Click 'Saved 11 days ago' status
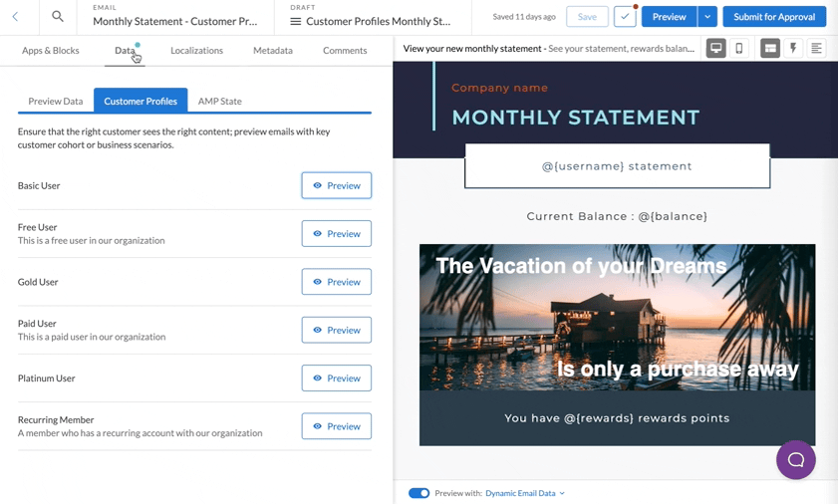Image resolution: width=838 pixels, height=504 pixels. 524,17
